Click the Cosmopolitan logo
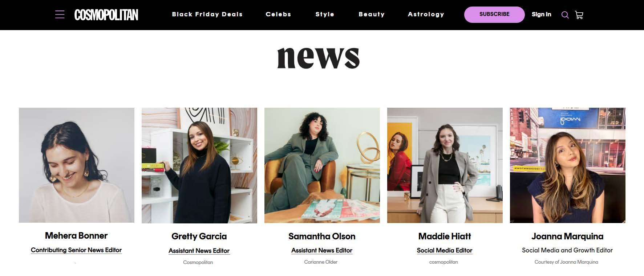The image size is (644, 276). click(x=106, y=15)
